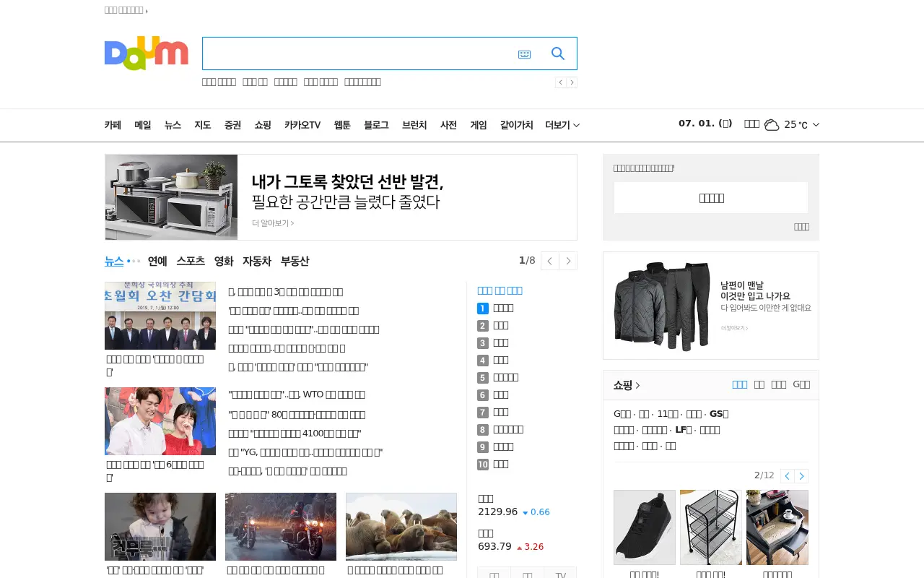
Task: Open 같이가치 in the navigation bar
Action: click(517, 125)
